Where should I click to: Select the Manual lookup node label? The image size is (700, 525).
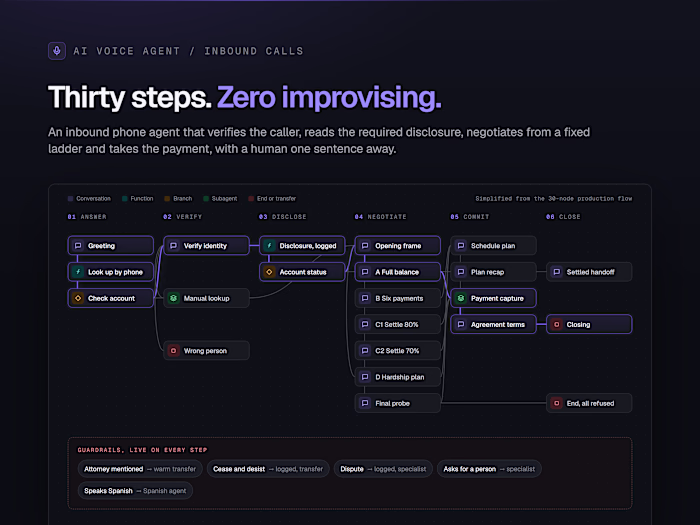[206, 299]
